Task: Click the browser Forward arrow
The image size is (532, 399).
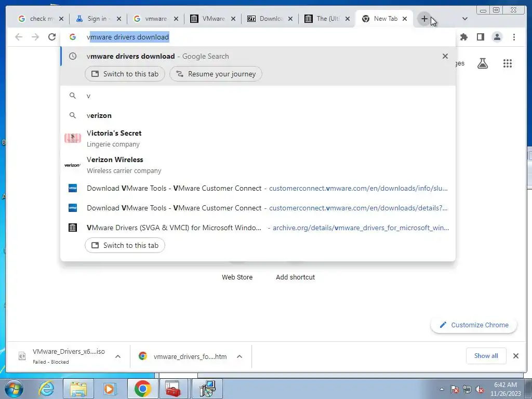Action: pyautogui.click(x=35, y=37)
